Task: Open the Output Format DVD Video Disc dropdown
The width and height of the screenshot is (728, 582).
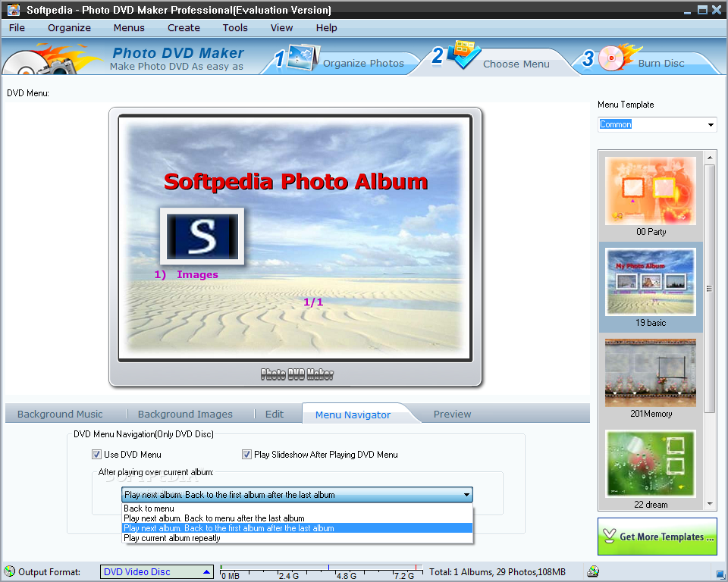Action: [x=156, y=572]
